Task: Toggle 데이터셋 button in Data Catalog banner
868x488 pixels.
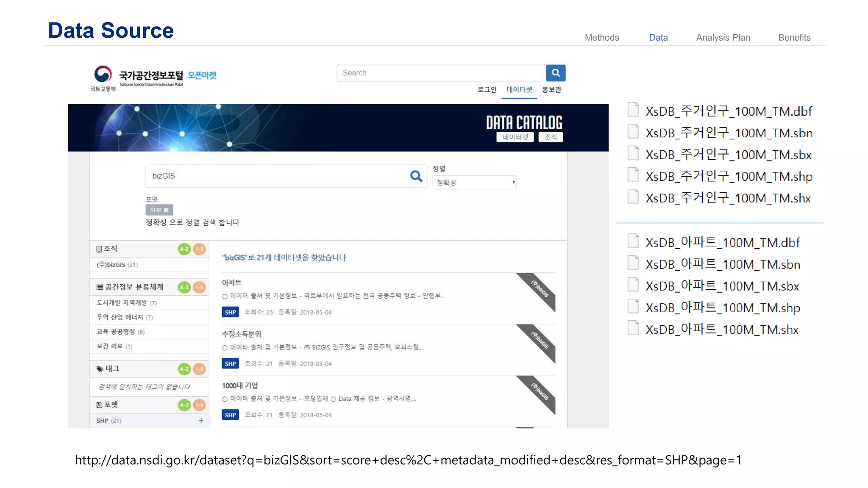Action: click(515, 137)
